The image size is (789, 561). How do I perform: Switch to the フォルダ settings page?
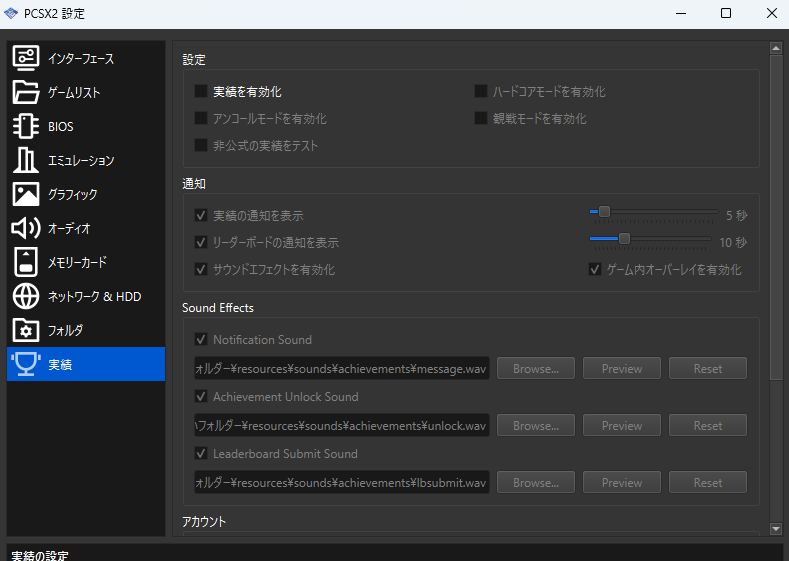(66, 330)
